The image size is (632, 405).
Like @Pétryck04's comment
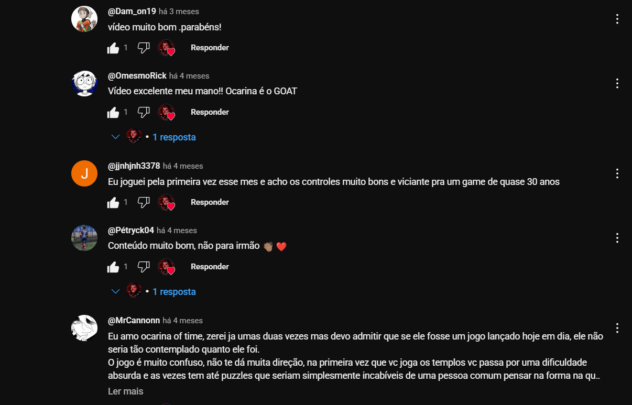[x=113, y=267]
